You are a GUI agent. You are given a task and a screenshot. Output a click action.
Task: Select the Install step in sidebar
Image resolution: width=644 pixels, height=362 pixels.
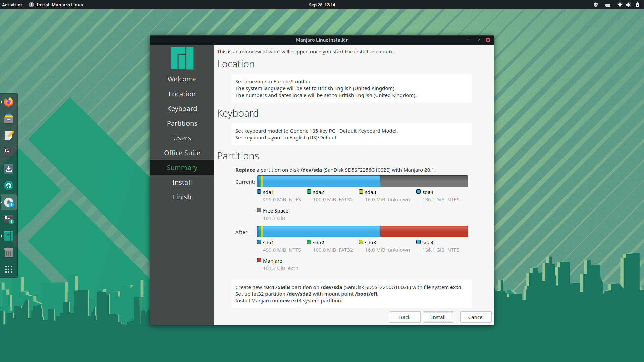[182, 182]
